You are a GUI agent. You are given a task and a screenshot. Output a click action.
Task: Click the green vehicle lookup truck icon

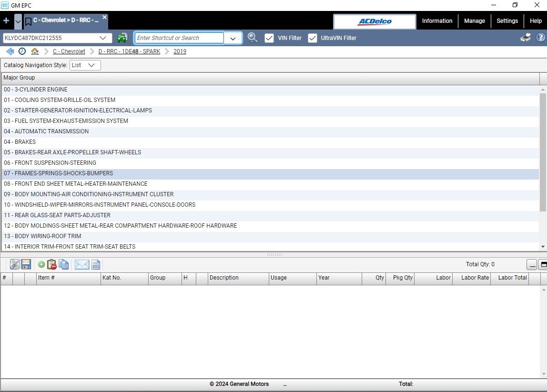(x=122, y=38)
